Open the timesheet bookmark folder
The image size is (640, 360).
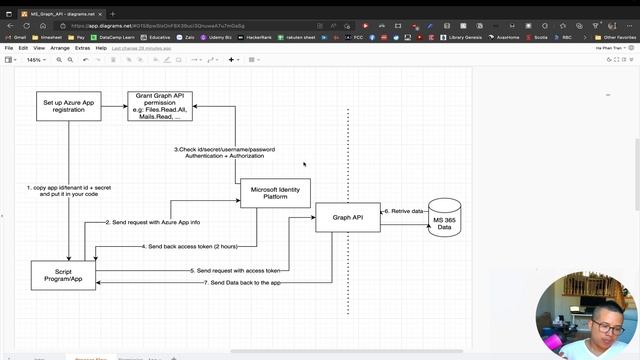[47, 37]
